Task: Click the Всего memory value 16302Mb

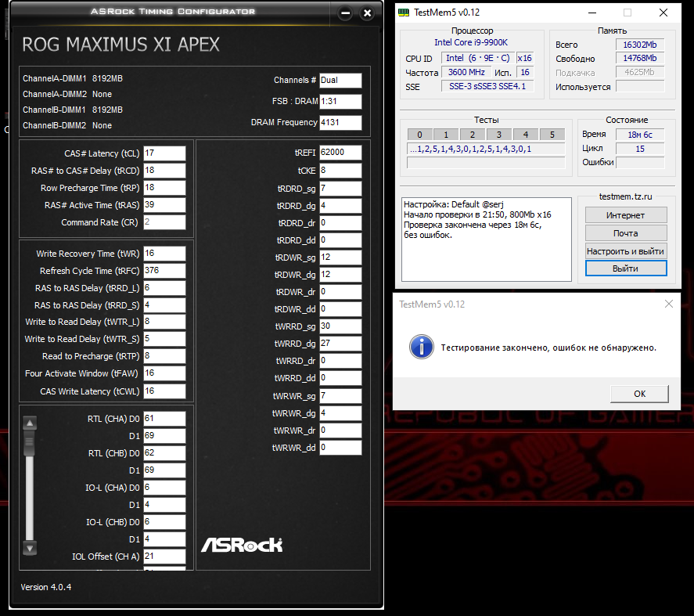Action: click(x=639, y=45)
